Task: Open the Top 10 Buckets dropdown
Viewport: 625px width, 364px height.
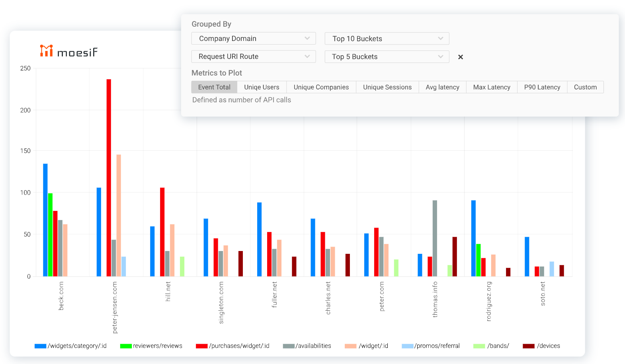Action: tap(387, 39)
